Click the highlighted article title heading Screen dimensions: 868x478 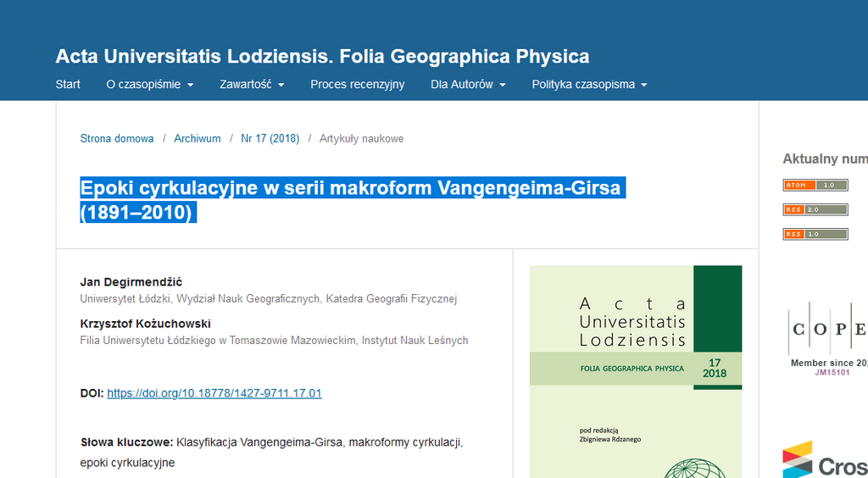point(351,199)
